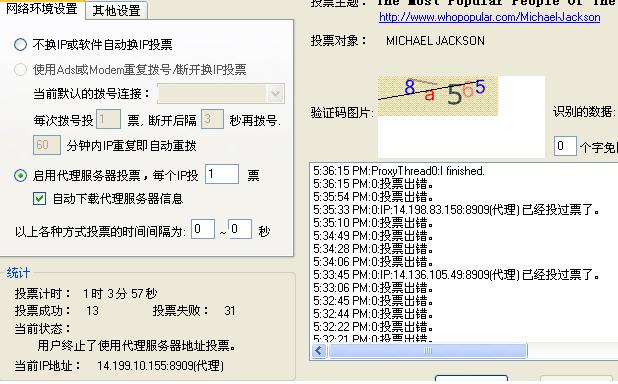The image size is (618, 384).
Task: Click the 60 分钟内IP重复 field
Action: point(47,145)
